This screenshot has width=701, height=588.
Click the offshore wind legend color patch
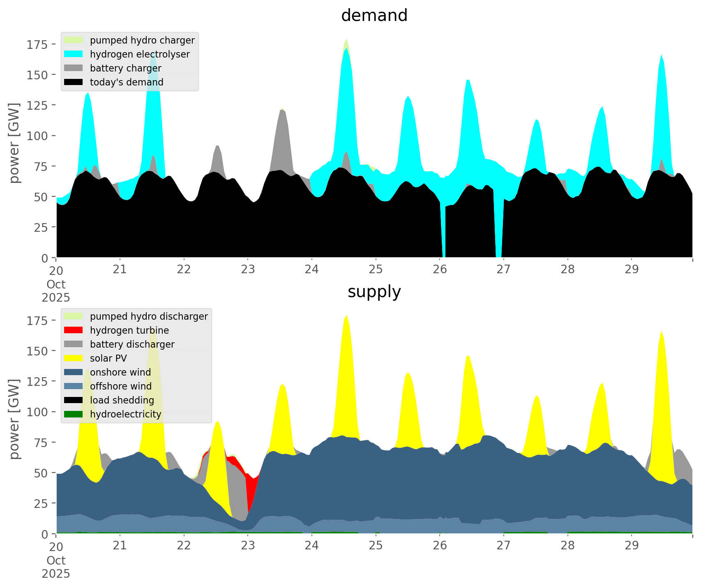click(x=74, y=386)
